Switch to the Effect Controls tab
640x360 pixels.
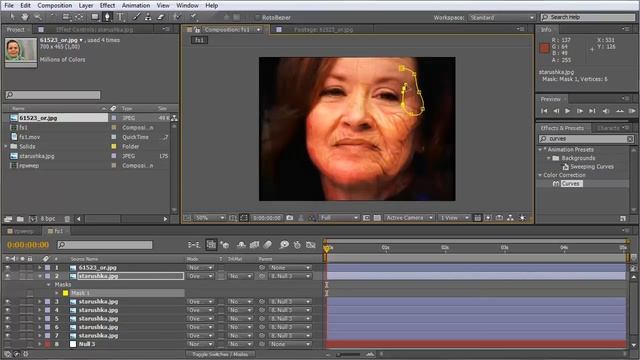(94, 29)
